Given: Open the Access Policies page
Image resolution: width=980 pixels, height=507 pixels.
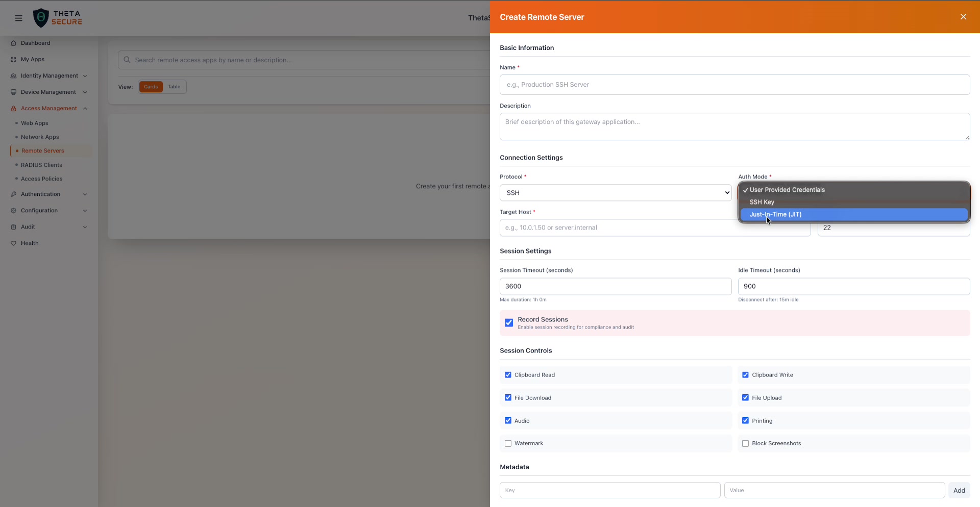Looking at the screenshot, I should [x=42, y=179].
